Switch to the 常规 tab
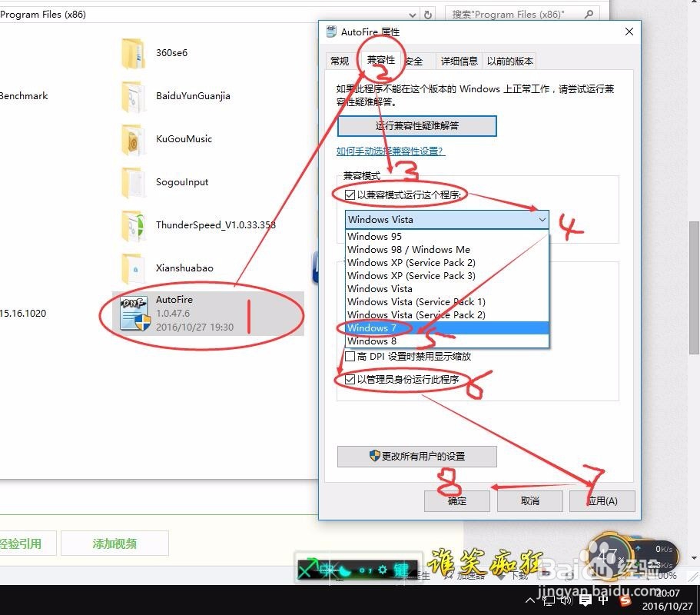The height and width of the screenshot is (615, 700). [340, 61]
